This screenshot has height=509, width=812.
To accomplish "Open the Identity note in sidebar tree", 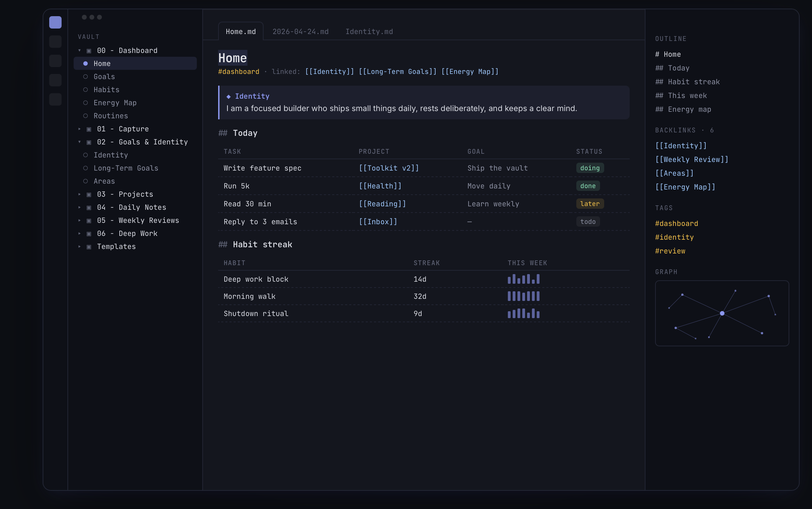I will (135, 155).
